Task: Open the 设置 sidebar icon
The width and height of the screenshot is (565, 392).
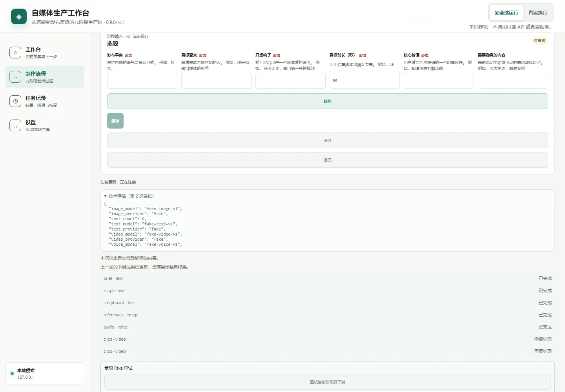Action: click(15, 125)
